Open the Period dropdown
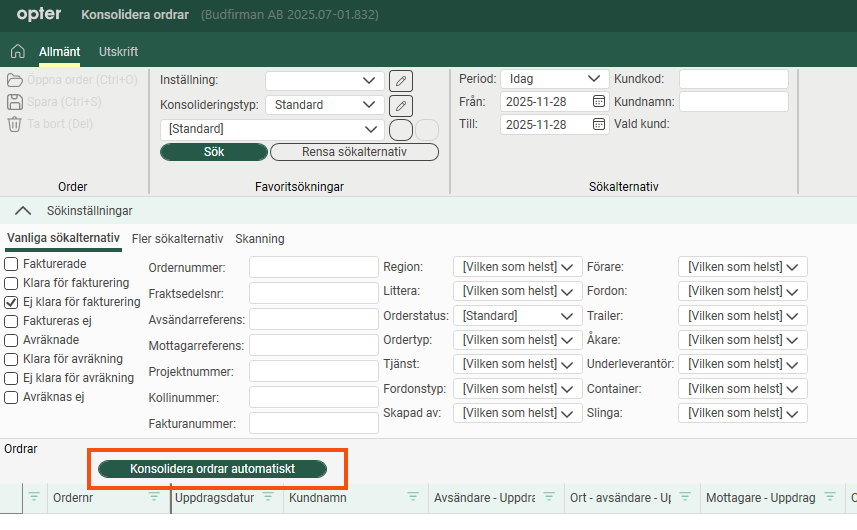857x530 pixels. click(x=554, y=79)
